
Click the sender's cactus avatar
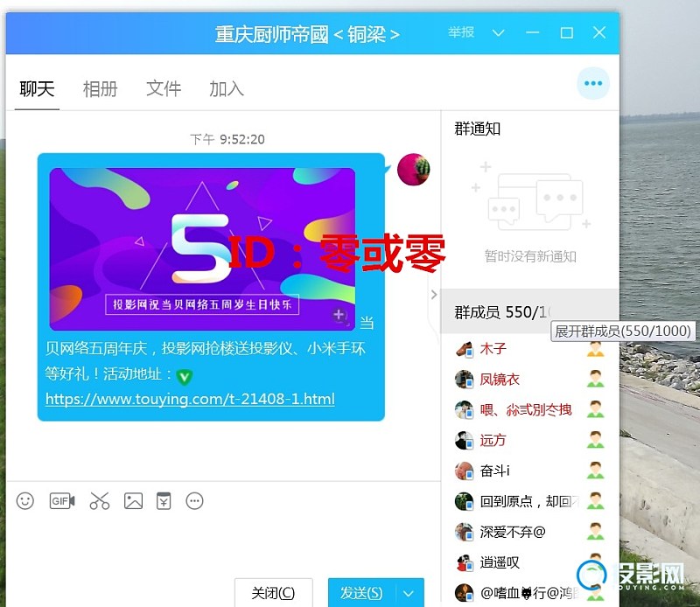tap(414, 170)
